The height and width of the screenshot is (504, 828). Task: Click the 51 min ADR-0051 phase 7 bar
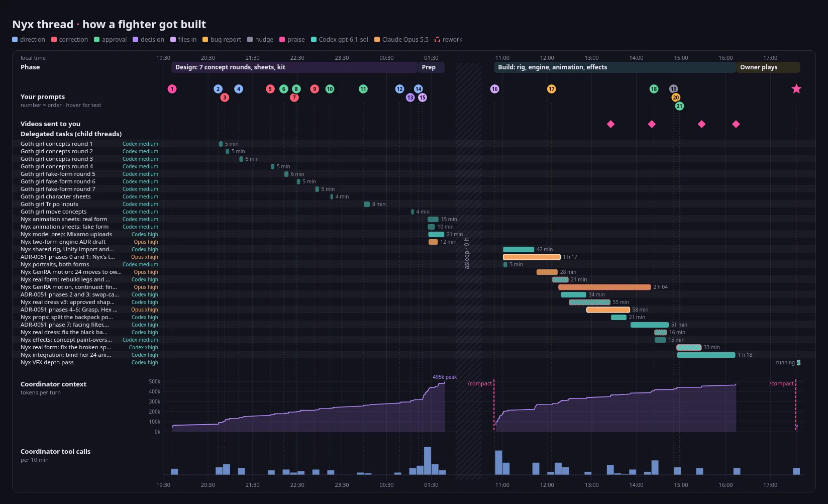650,325
